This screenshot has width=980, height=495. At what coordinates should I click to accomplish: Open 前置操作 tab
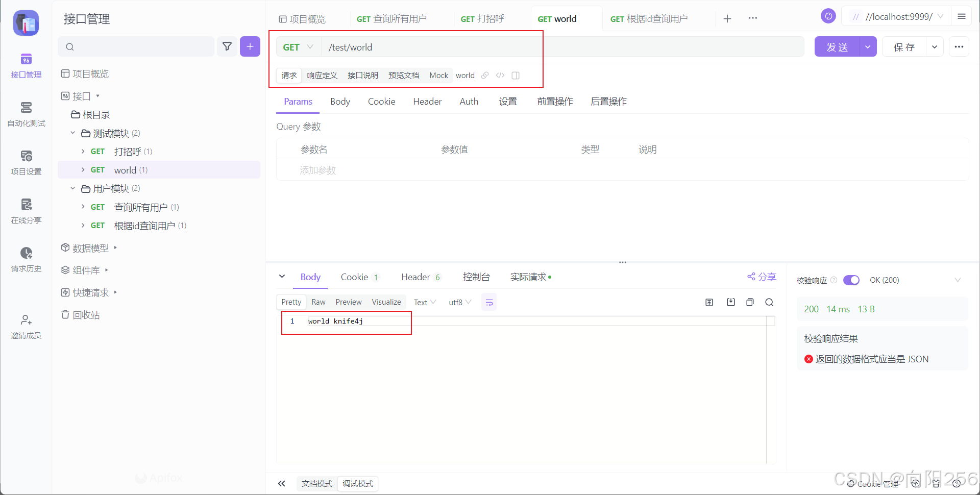point(555,102)
